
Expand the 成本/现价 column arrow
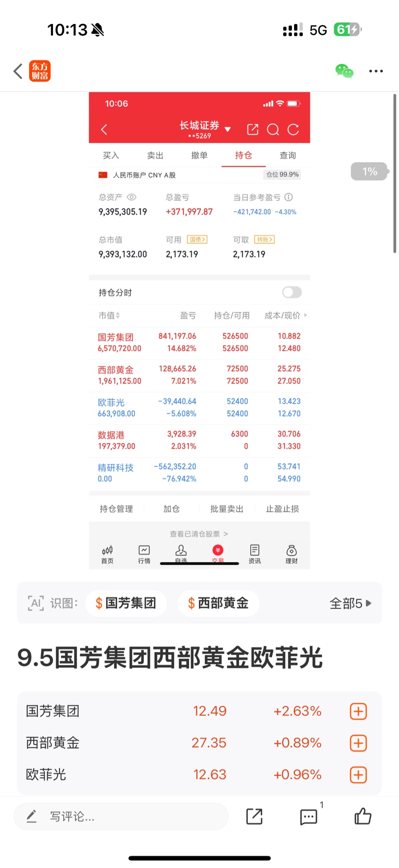[305, 315]
